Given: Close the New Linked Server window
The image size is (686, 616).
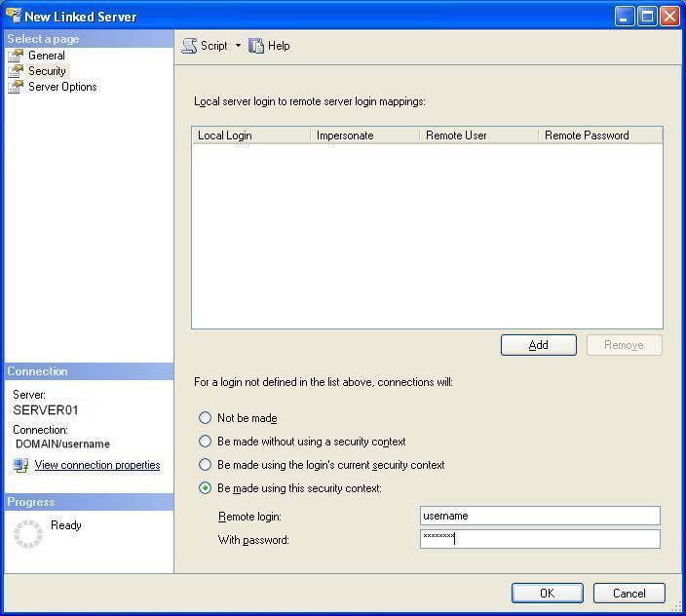Looking at the screenshot, I should click(669, 17).
